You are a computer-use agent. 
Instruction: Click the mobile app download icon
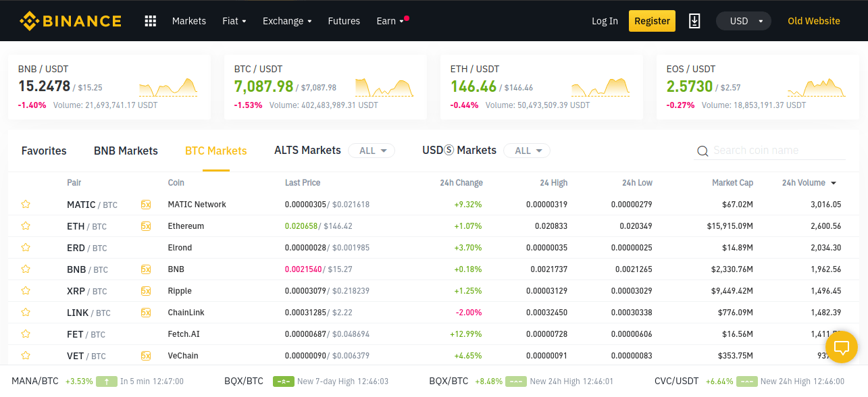click(x=694, y=20)
